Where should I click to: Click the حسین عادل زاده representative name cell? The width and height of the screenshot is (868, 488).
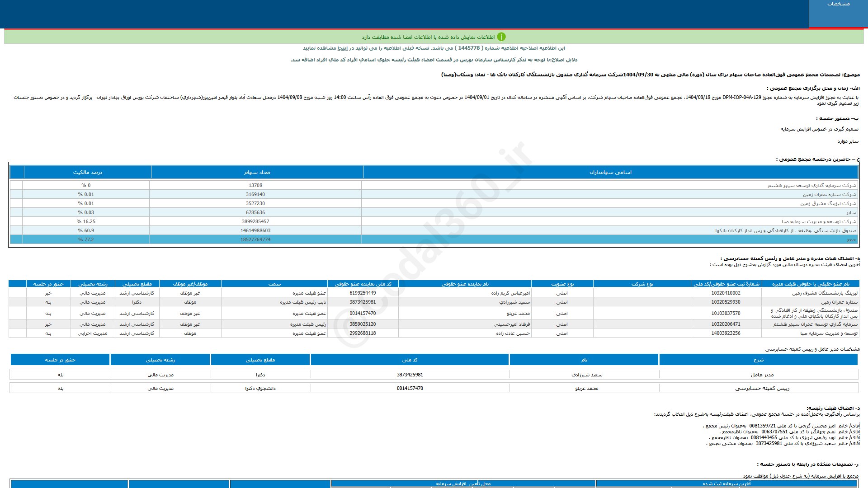point(513,333)
